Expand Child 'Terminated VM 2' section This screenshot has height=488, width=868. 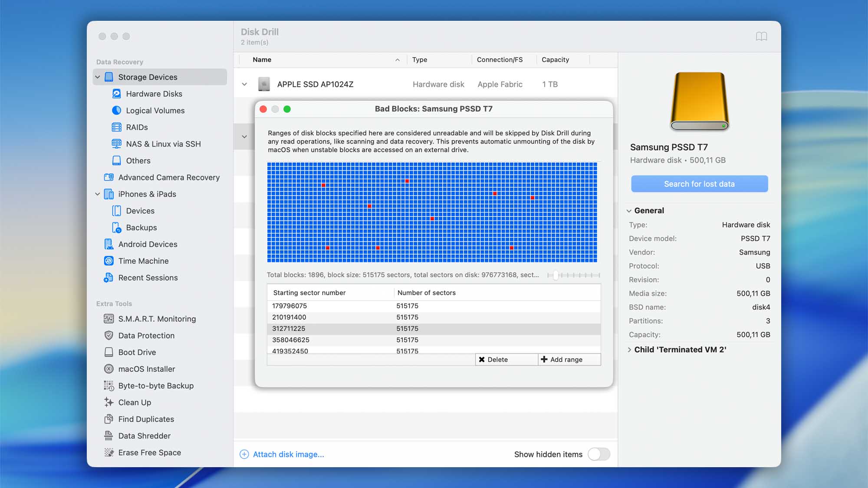pos(629,350)
